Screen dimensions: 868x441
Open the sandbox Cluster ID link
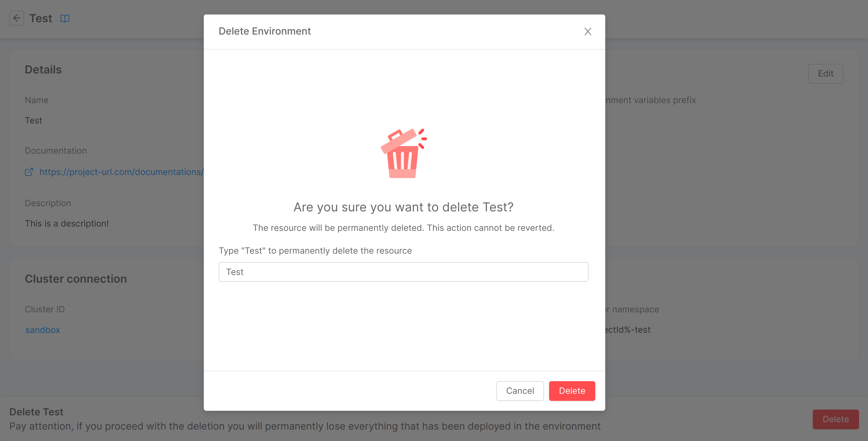[x=42, y=330]
